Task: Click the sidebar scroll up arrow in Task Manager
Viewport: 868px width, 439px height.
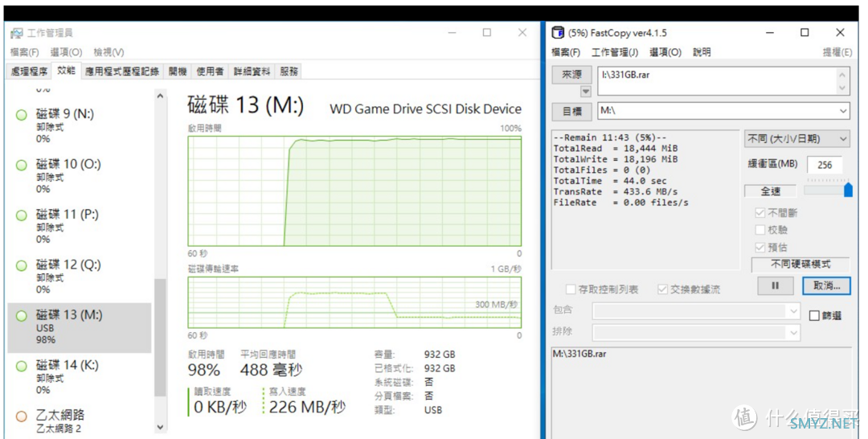Action: pyautogui.click(x=160, y=96)
